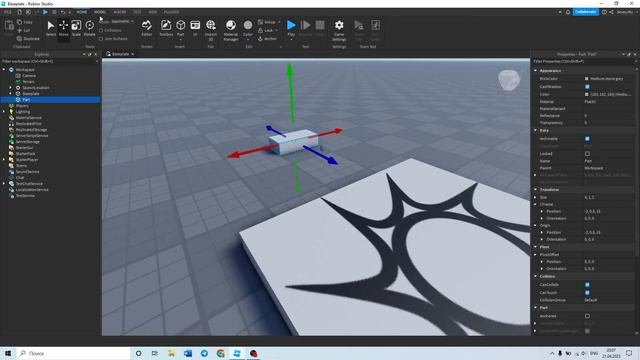Open the FILE menu
Image resolution: width=640 pixels, height=360 pixels.
[x=7, y=12]
